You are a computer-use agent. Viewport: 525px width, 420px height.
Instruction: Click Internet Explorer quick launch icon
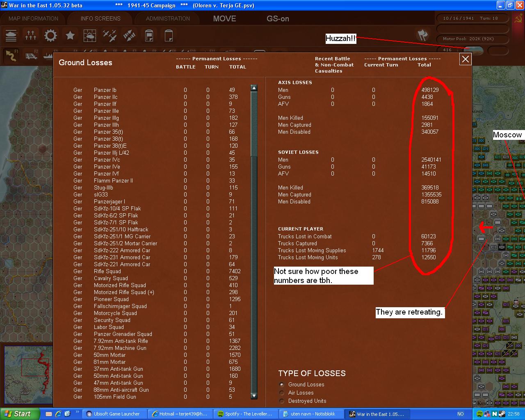58,414
